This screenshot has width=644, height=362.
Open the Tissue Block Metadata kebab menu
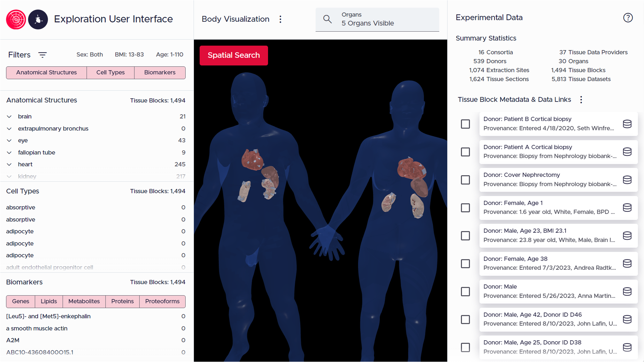point(581,100)
